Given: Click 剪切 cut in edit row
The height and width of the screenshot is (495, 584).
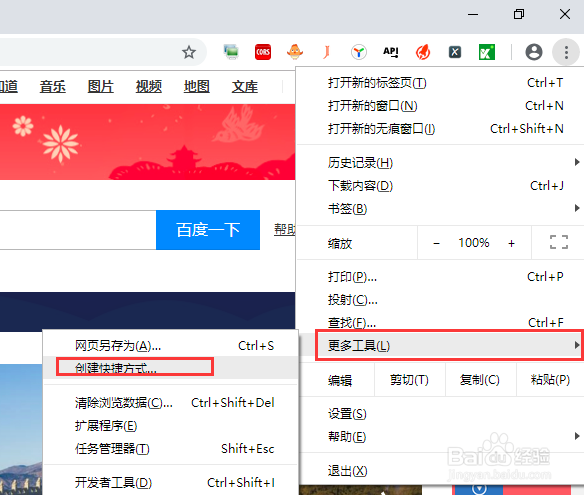Looking at the screenshot, I should pos(409,380).
